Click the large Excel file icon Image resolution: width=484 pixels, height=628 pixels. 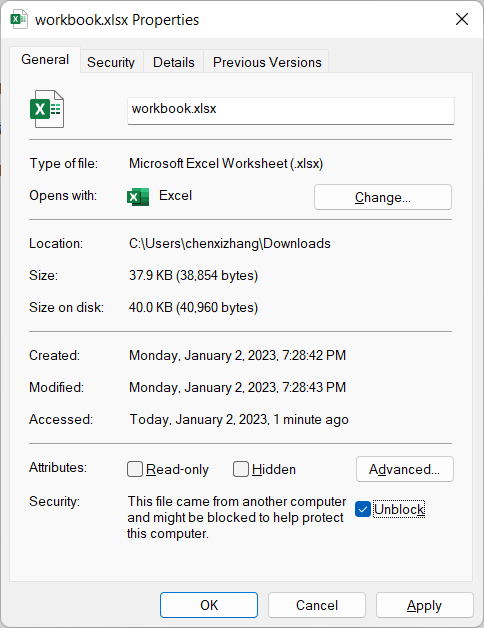click(47, 109)
